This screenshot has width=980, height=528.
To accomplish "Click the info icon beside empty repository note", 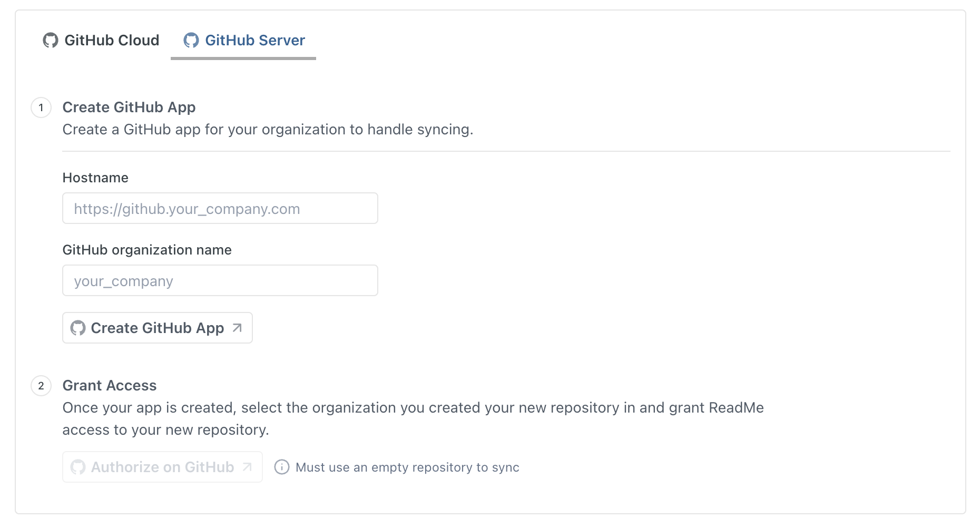I will pos(282,467).
